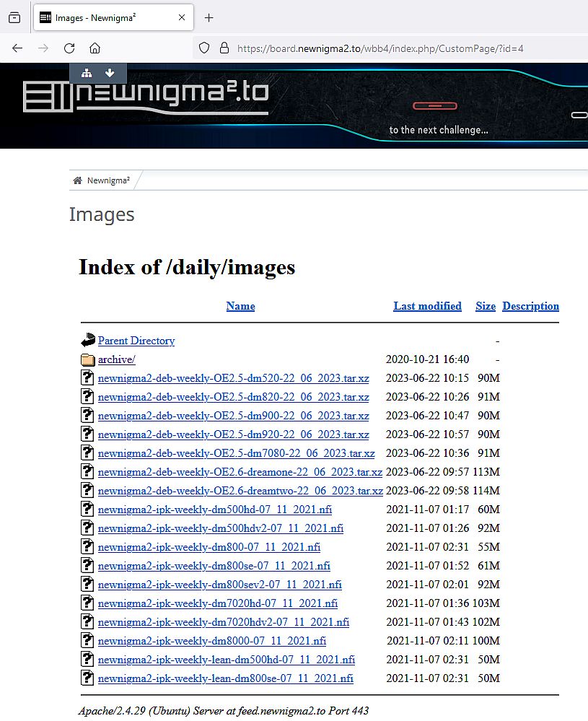Click the browser Home icon
This screenshot has height=721, width=588.
[95, 48]
